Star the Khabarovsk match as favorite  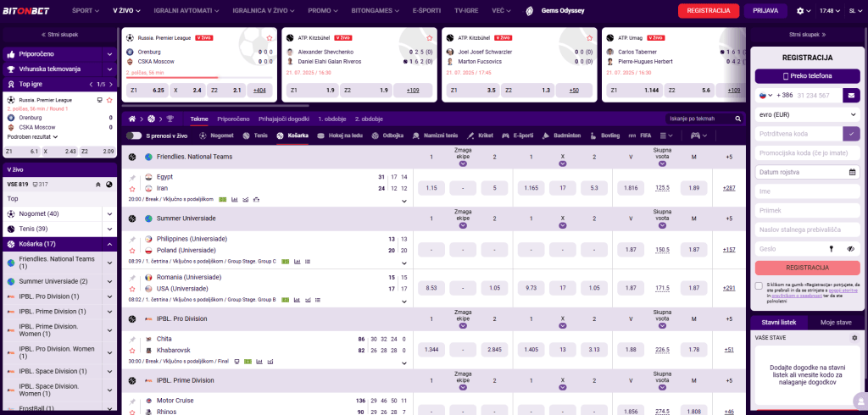(132, 351)
